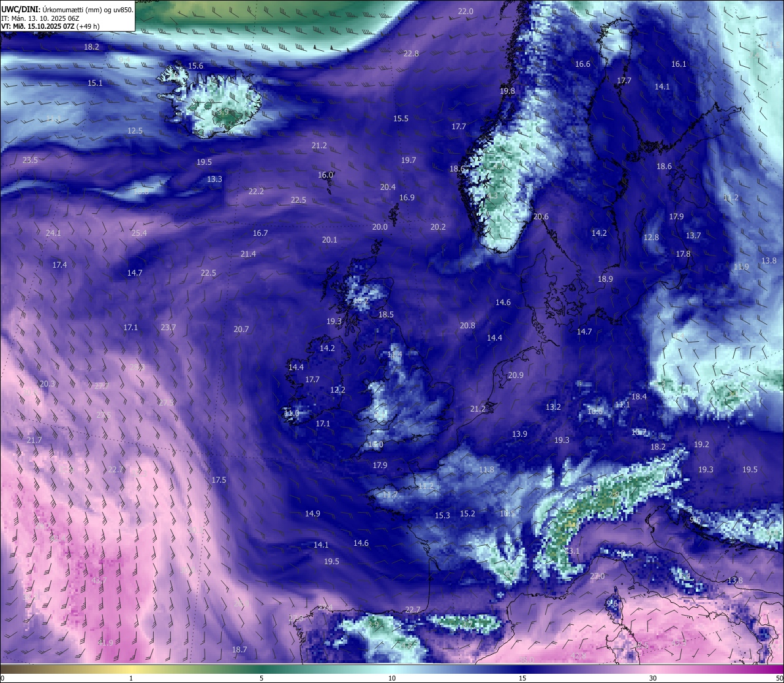Click the 21.4 value in the Atlantic
The width and height of the screenshot is (784, 683).
pos(248,254)
